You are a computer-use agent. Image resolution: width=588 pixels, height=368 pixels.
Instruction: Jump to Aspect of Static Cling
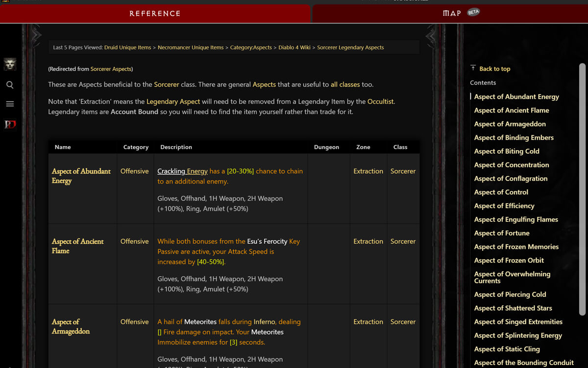(507, 349)
